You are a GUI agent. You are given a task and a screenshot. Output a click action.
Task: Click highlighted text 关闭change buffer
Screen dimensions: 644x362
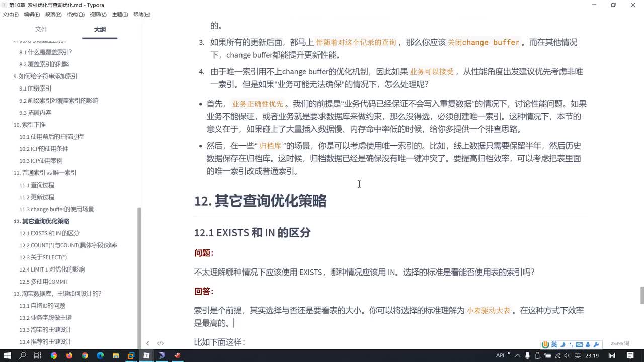(x=483, y=43)
